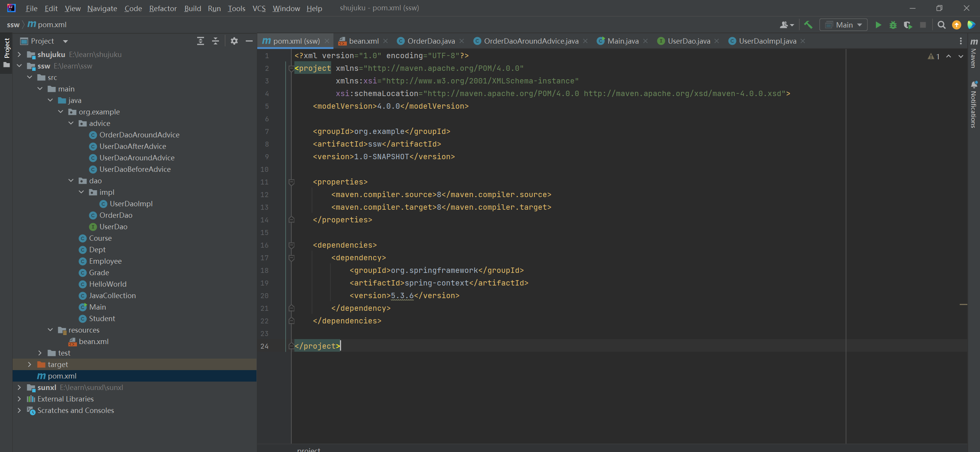Viewport: 980px width, 452px height.
Task: Click the Build project hammer icon
Action: [808, 25]
